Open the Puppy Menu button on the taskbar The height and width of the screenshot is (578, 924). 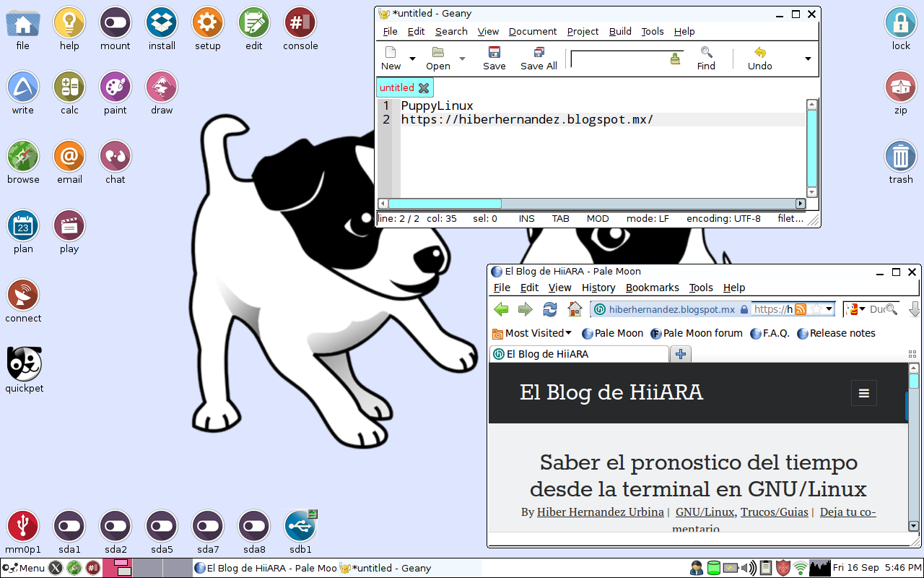click(24, 568)
